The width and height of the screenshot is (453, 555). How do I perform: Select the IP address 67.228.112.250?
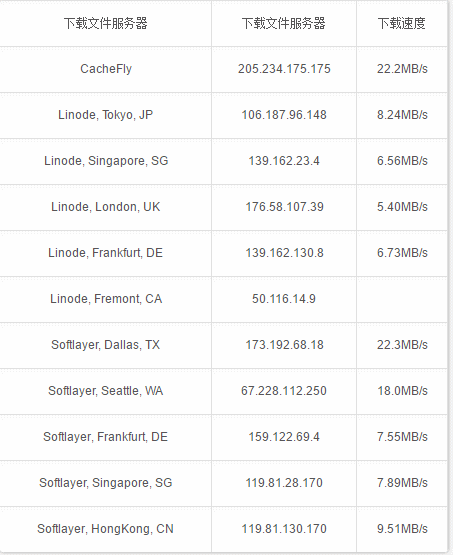[x=284, y=391]
